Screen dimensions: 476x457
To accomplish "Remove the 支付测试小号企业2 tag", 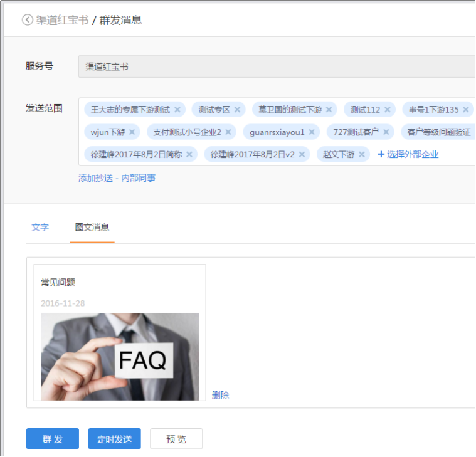I will (228, 132).
